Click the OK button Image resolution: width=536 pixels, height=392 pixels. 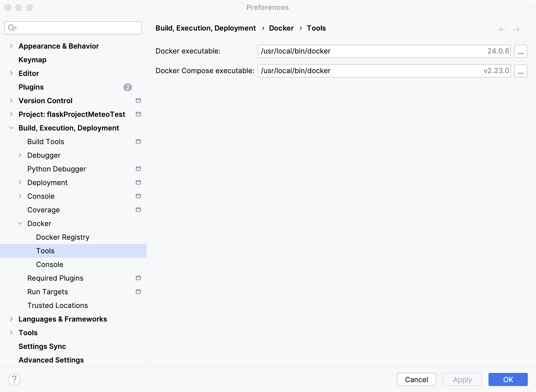click(x=508, y=379)
